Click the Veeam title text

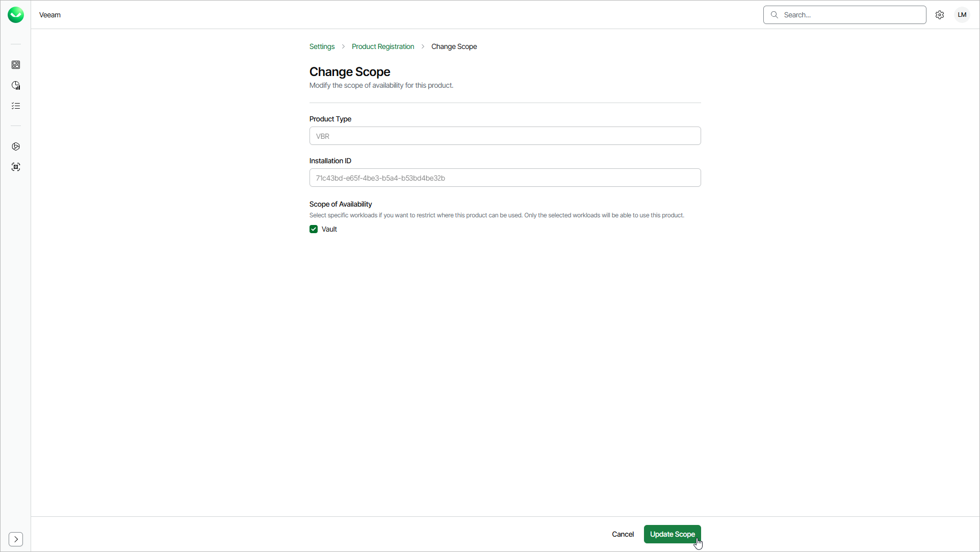(x=50, y=15)
